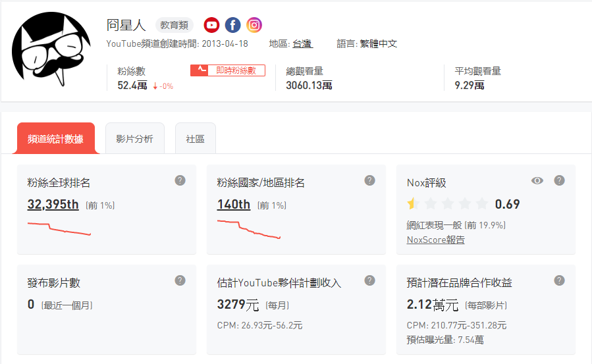
Task: Open the channel's Facebook icon link
Action: tap(233, 25)
